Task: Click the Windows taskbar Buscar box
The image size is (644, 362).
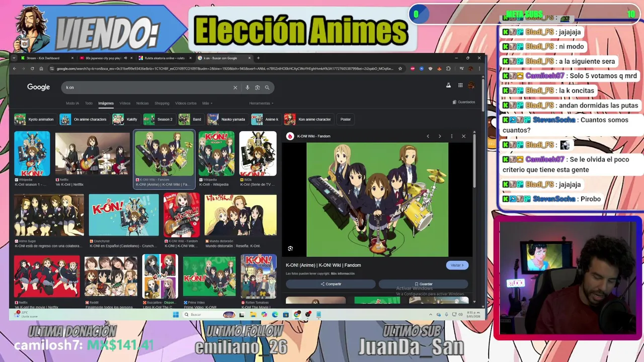Action: (209, 315)
